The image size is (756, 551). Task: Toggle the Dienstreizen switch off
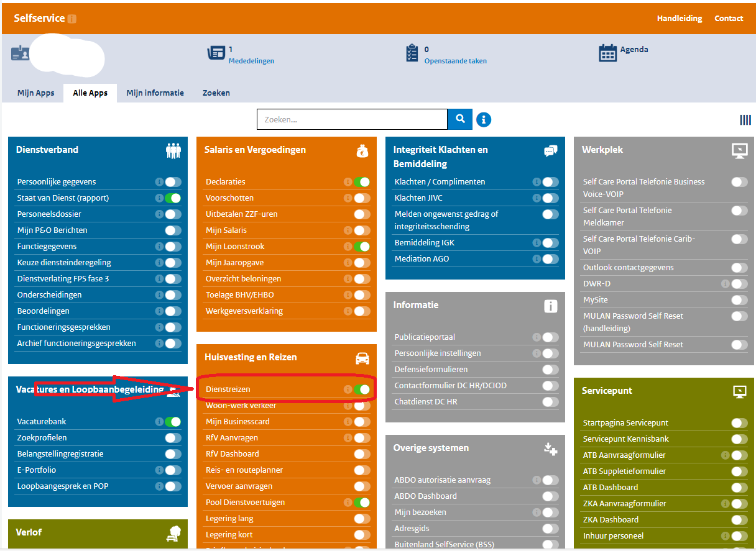pyautogui.click(x=362, y=389)
